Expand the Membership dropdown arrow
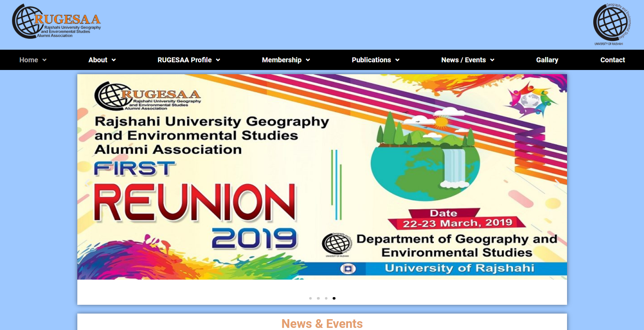Viewport: 644px width, 330px height. (x=308, y=60)
